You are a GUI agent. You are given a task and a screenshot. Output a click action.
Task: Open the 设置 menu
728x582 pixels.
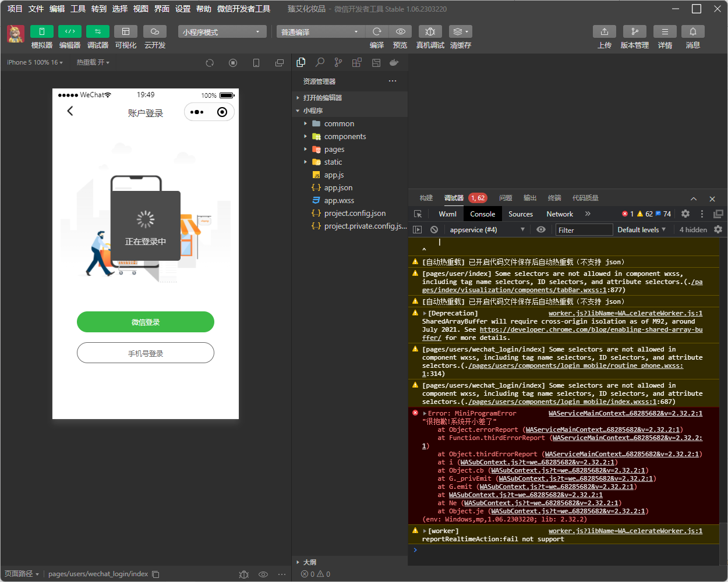[183, 9]
